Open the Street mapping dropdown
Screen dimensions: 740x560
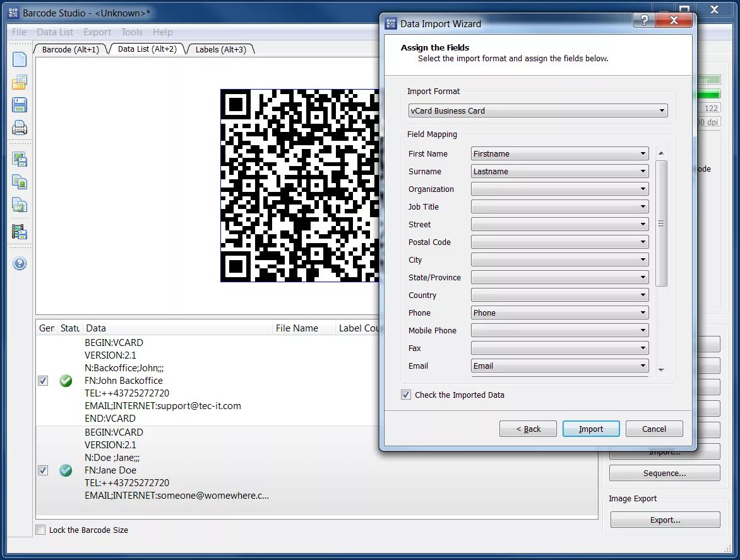click(x=559, y=225)
